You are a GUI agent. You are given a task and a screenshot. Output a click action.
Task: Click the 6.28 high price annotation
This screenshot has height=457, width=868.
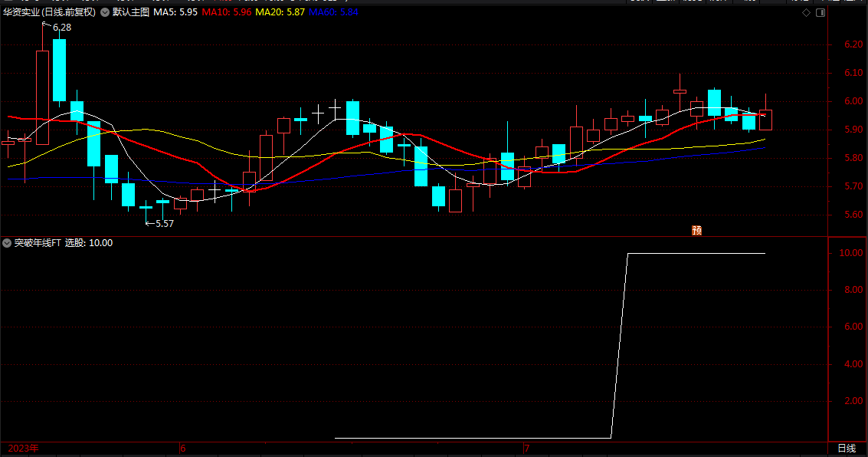tap(62, 27)
